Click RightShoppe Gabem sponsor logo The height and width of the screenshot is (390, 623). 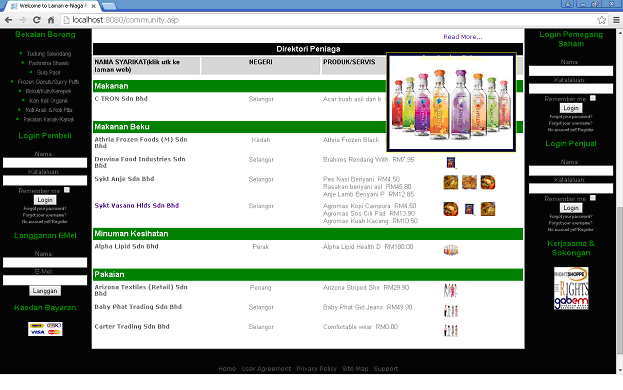coord(571,288)
